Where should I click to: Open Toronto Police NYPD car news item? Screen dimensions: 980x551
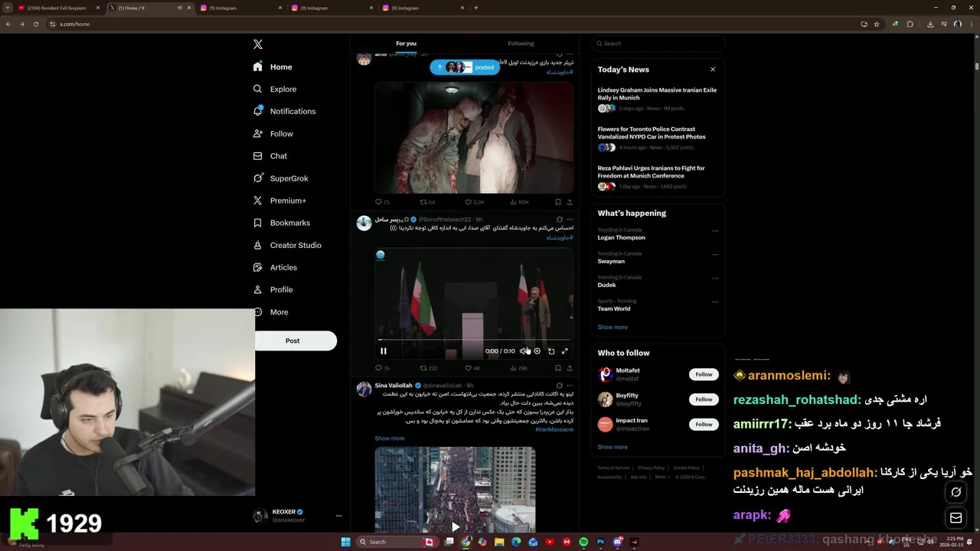click(657, 139)
